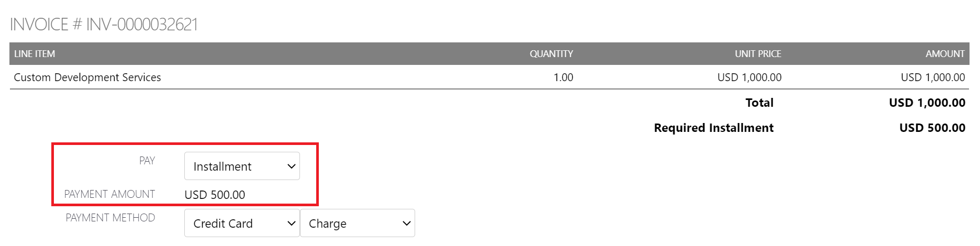
Task: Select the payment amount value USD 500.00
Action: pyautogui.click(x=215, y=195)
